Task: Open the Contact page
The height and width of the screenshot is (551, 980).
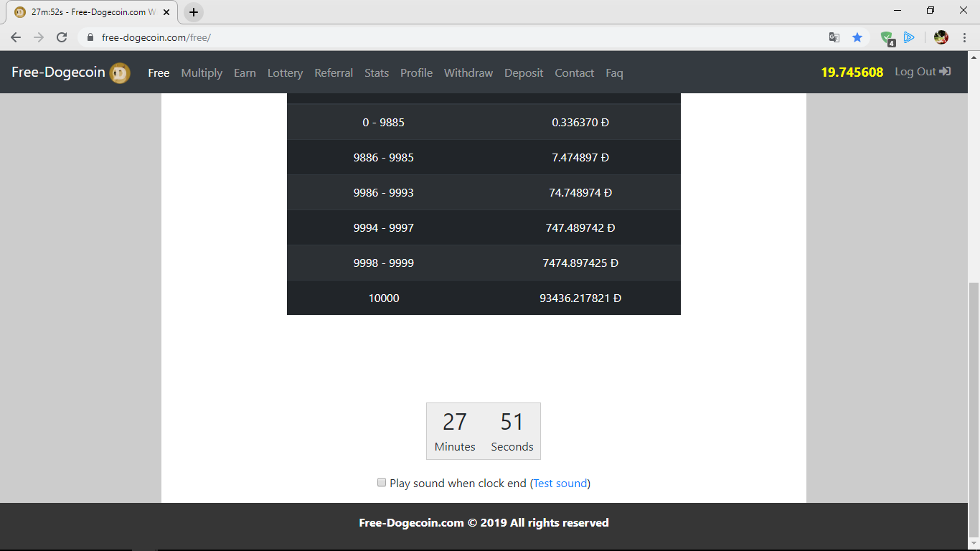Action: (x=574, y=72)
